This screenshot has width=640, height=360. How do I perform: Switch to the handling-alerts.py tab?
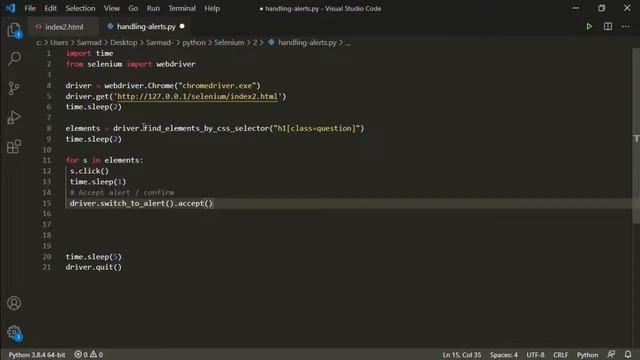point(146,27)
